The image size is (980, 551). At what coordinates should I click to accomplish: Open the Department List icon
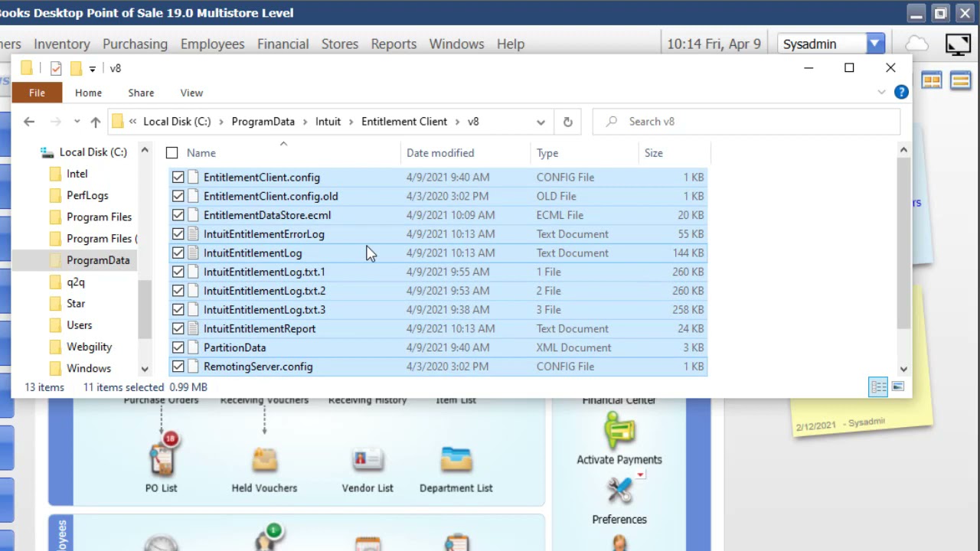(x=456, y=459)
